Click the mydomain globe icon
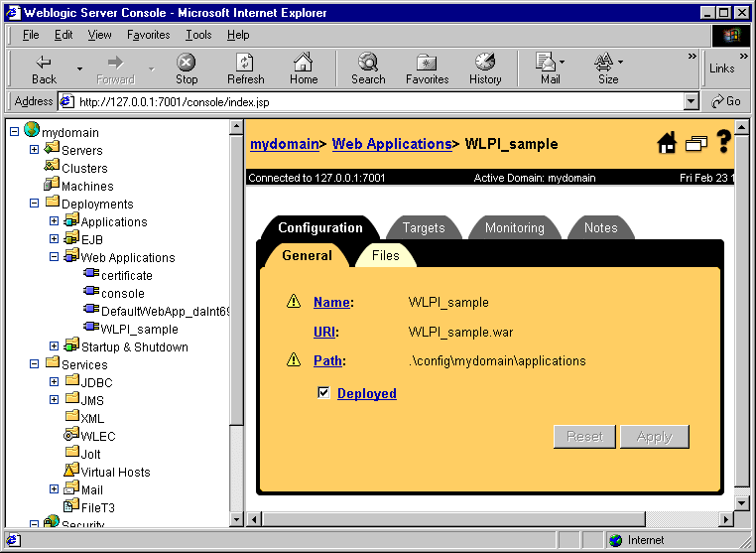756x553 pixels. pyautogui.click(x=32, y=129)
